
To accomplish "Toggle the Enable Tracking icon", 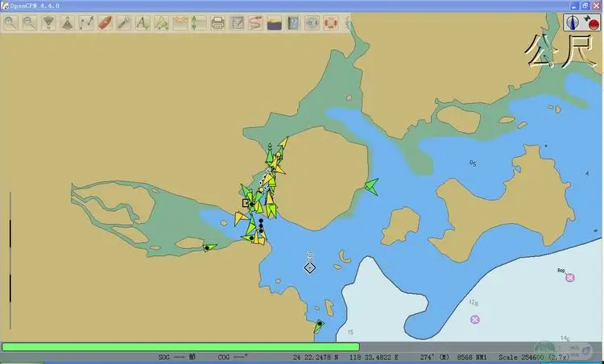I will (255, 23).
